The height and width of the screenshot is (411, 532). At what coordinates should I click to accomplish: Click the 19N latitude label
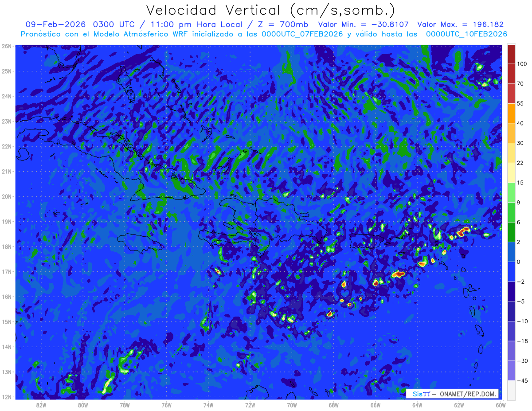(7, 221)
